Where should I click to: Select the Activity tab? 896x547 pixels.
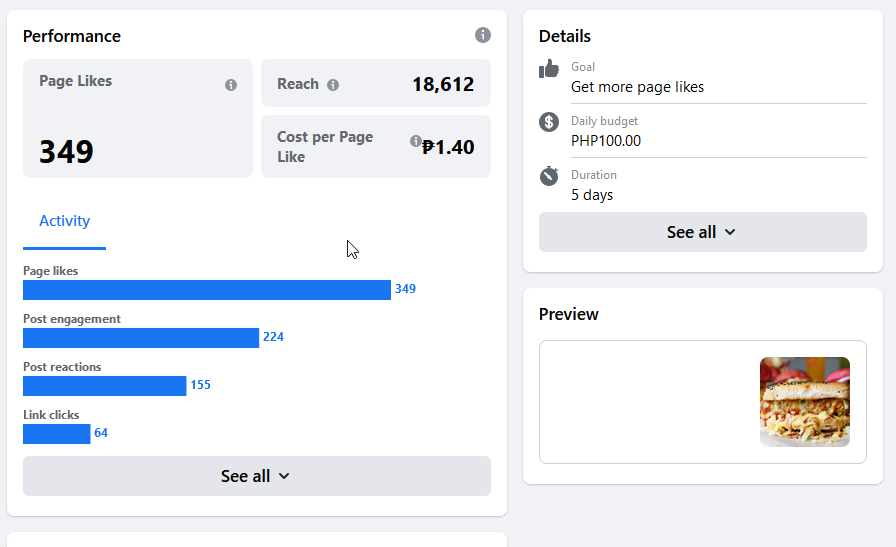64,222
